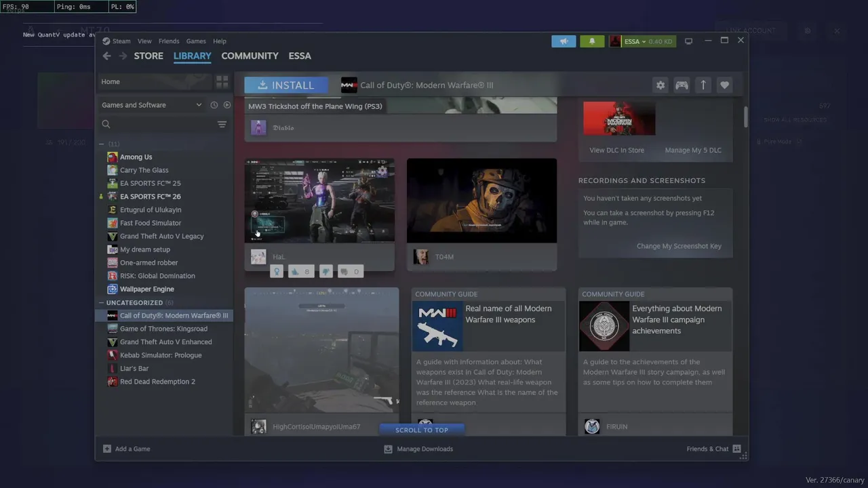Open the Help menu

tap(220, 41)
